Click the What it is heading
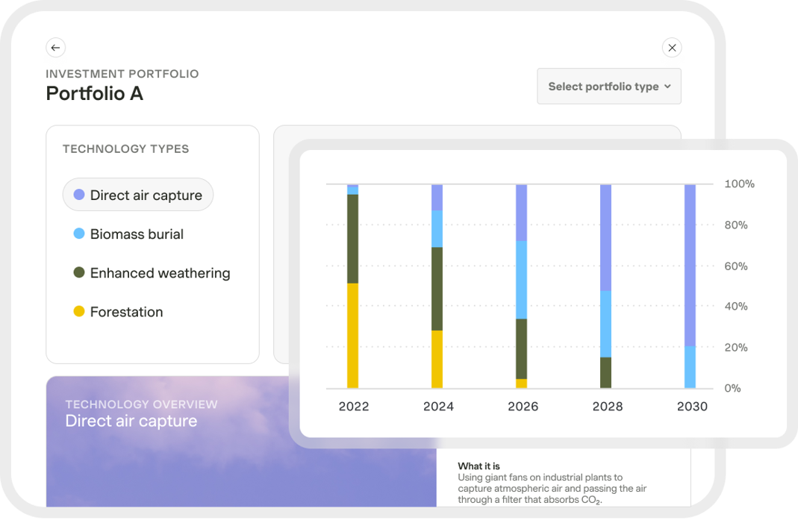Screen dimensions: 798x532 (479, 466)
